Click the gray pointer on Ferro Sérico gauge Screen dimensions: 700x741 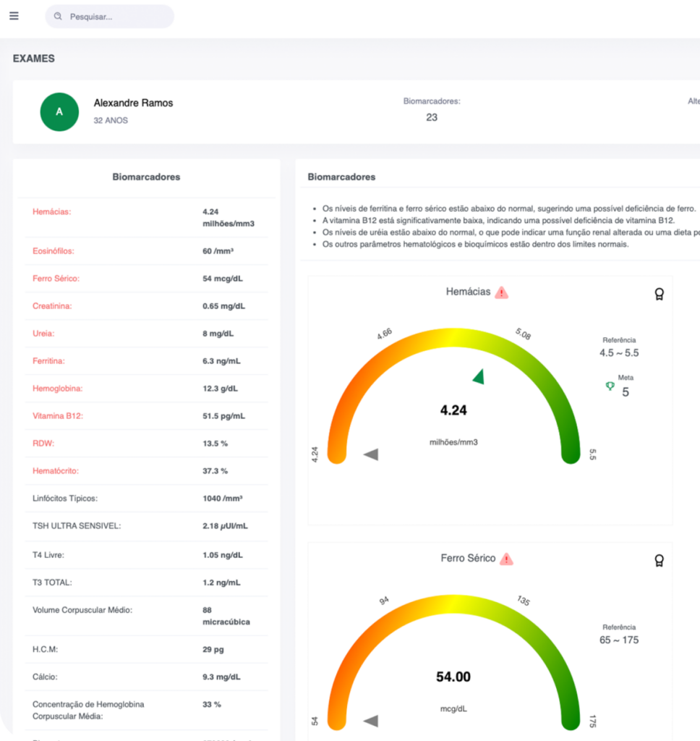coord(371,720)
